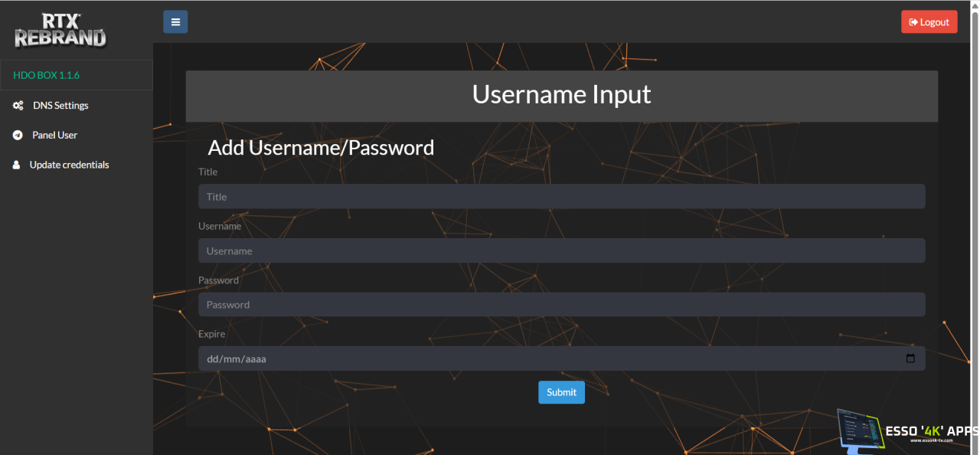
Task: Open the Update credentials page
Action: coord(69,165)
